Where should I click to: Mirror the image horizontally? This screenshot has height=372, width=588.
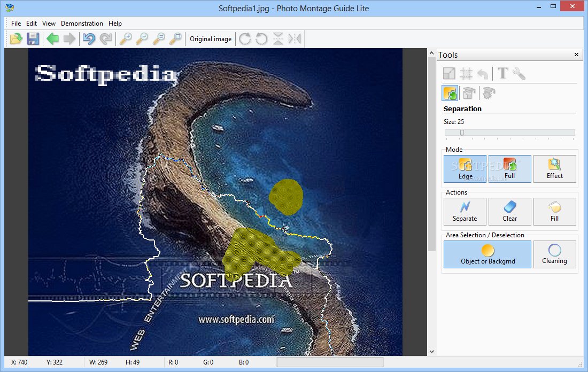tap(295, 38)
